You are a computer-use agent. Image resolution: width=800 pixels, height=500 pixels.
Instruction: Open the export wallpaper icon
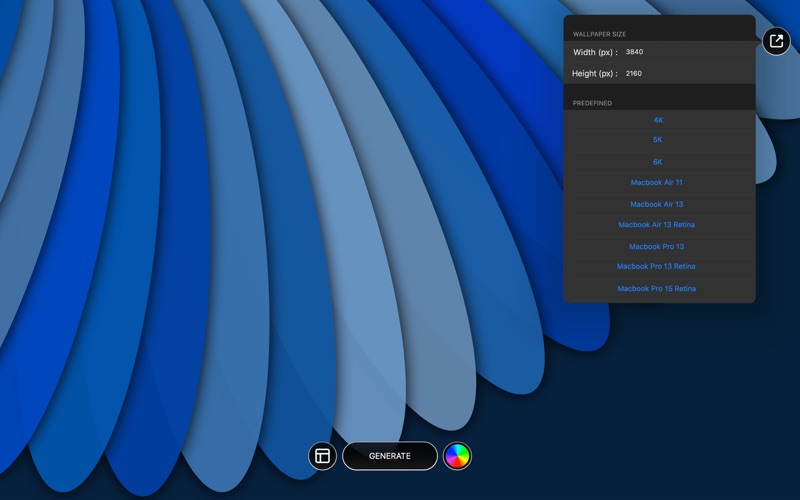point(776,41)
